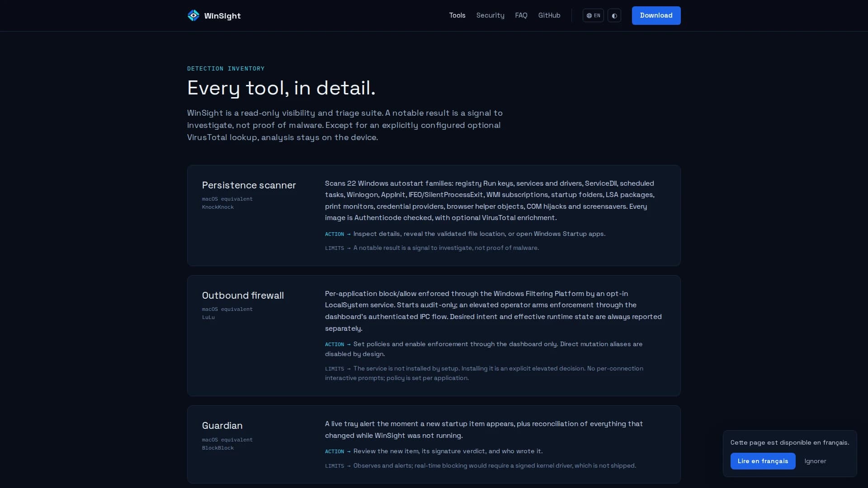Click the DETECTION INVENTORY label
The width and height of the screenshot is (868, 488).
226,69
